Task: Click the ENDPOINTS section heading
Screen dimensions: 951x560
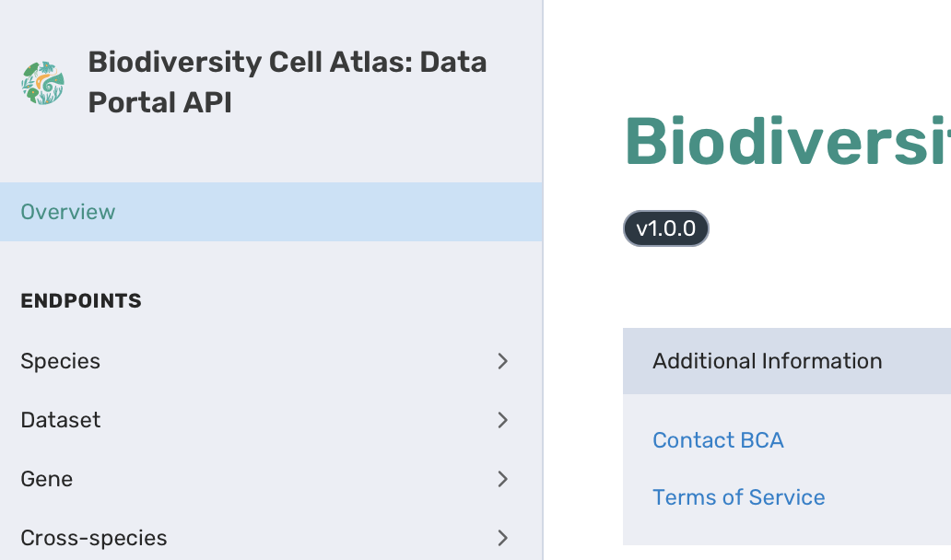Action: coord(81,301)
